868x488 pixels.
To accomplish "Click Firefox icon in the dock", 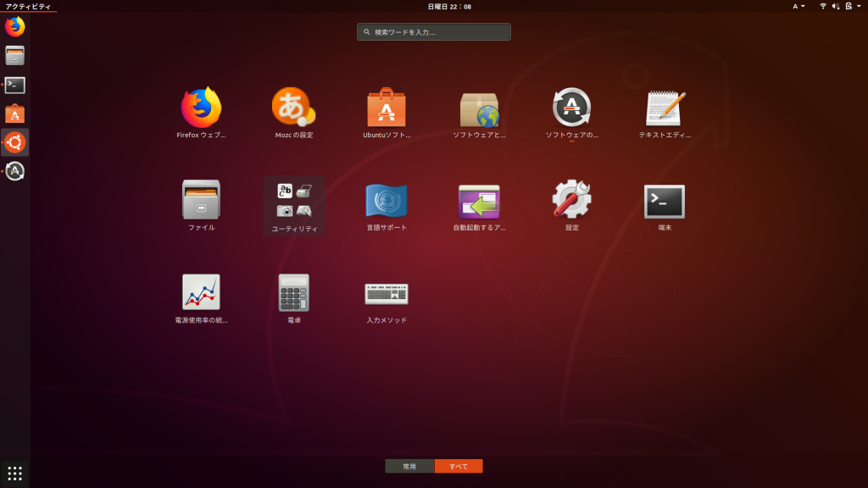I will 15,26.
